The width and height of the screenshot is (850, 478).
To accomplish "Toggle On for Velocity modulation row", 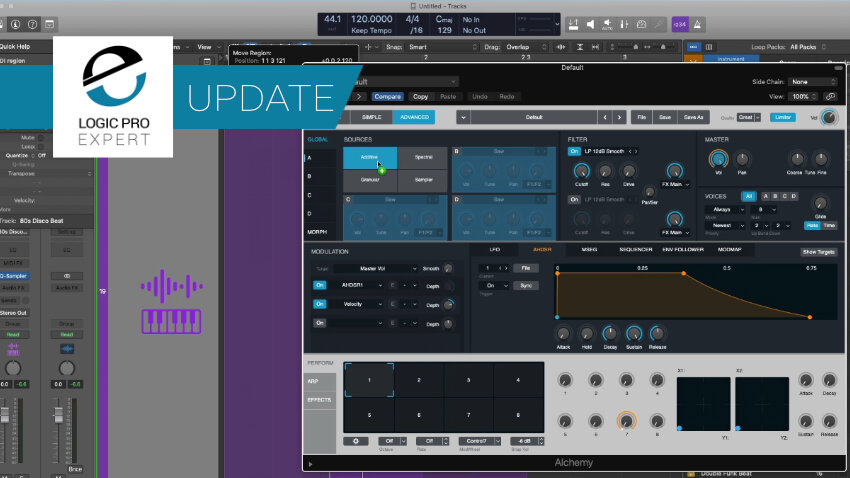I will pos(320,304).
